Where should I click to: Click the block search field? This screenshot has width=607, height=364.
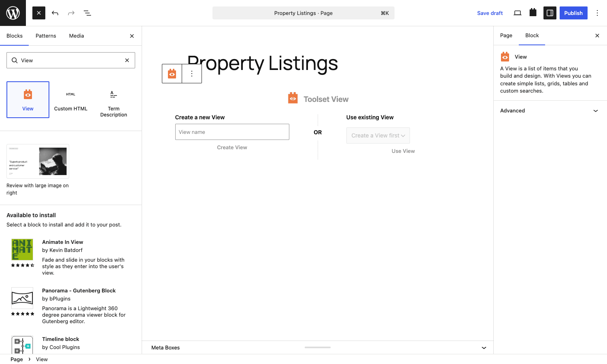(71, 60)
